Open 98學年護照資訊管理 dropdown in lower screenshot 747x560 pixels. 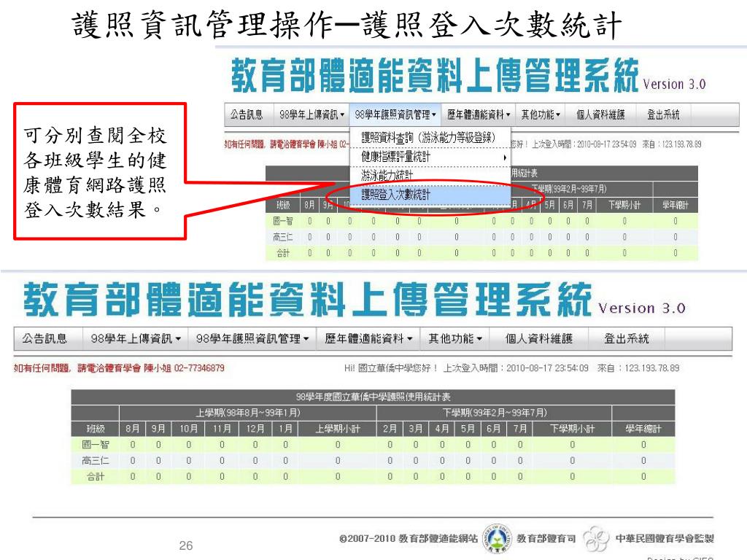[x=252, y=338]
